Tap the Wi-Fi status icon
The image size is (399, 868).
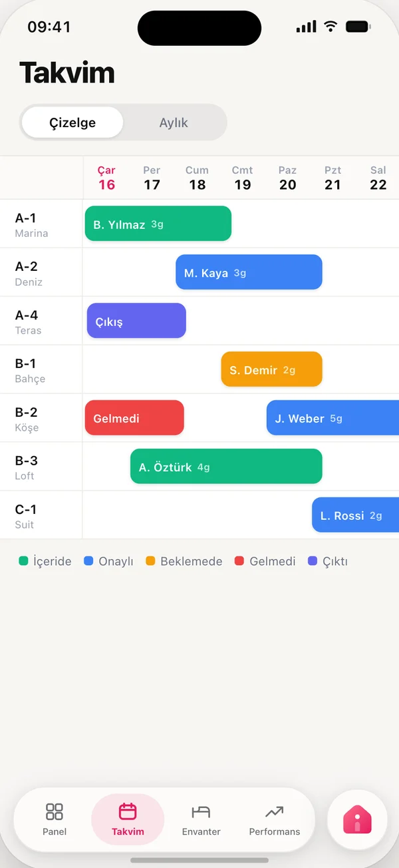pos(331,27)
